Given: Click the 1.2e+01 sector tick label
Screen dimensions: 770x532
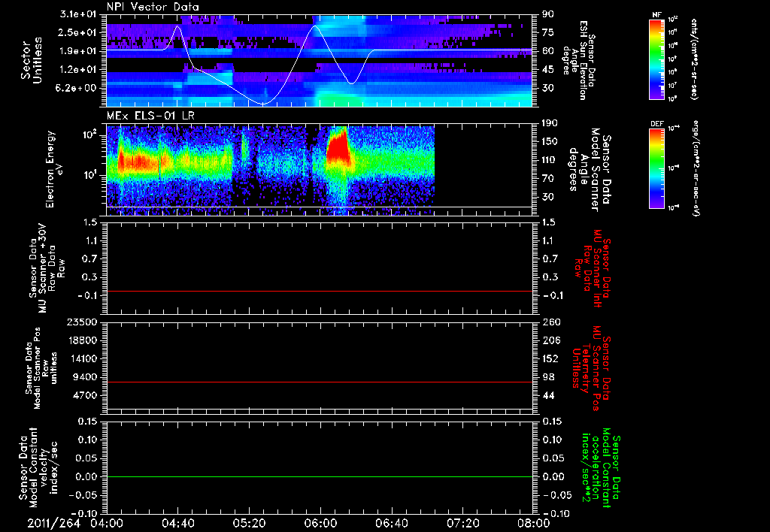Looking at the screenshot, I should pyautogui.click(x=78, y=70).
